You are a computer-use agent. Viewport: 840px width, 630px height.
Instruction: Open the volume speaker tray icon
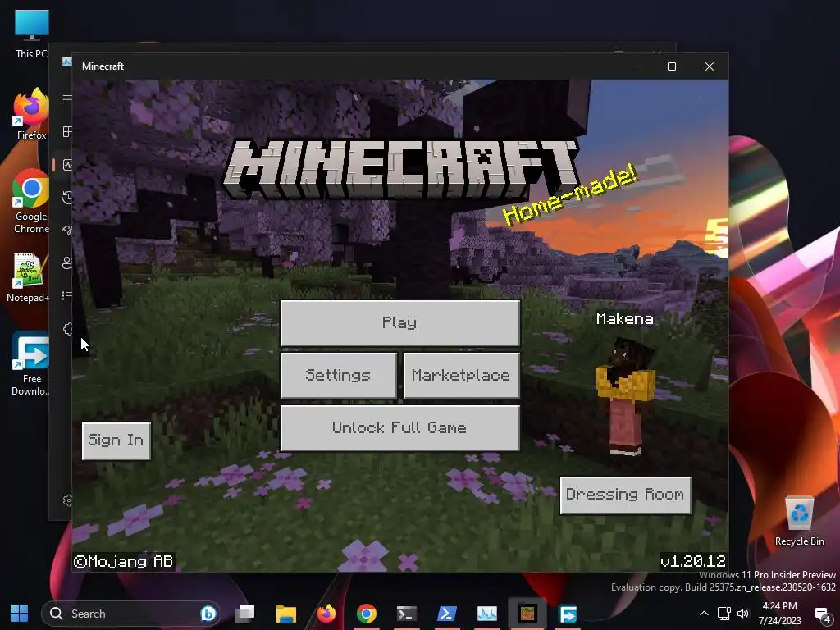[x=743, y=614]
